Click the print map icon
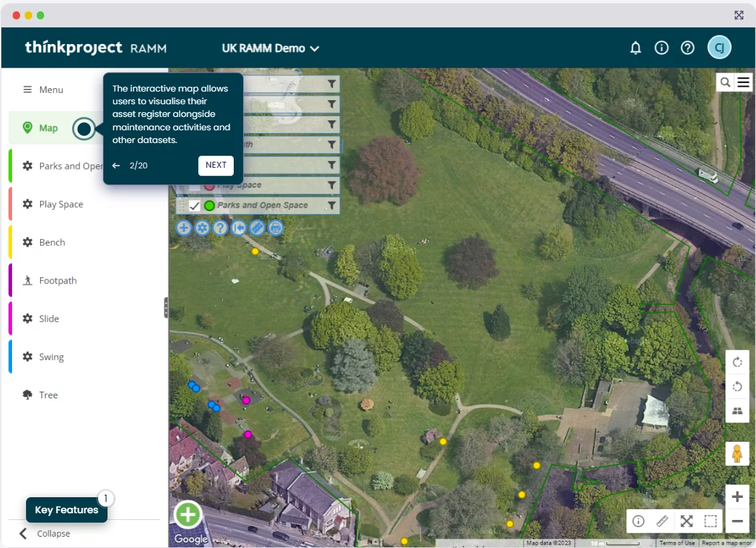The width and height of the screenshot is (756, 548). point(275,228)
